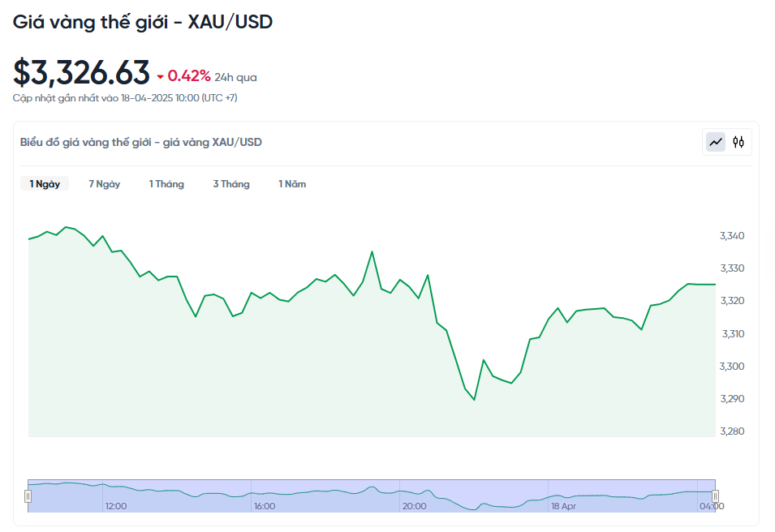Click the 16:00 label in the navigator
Image resolution: width=775 pixels, height=532 pixels.
tap(265, 506)
